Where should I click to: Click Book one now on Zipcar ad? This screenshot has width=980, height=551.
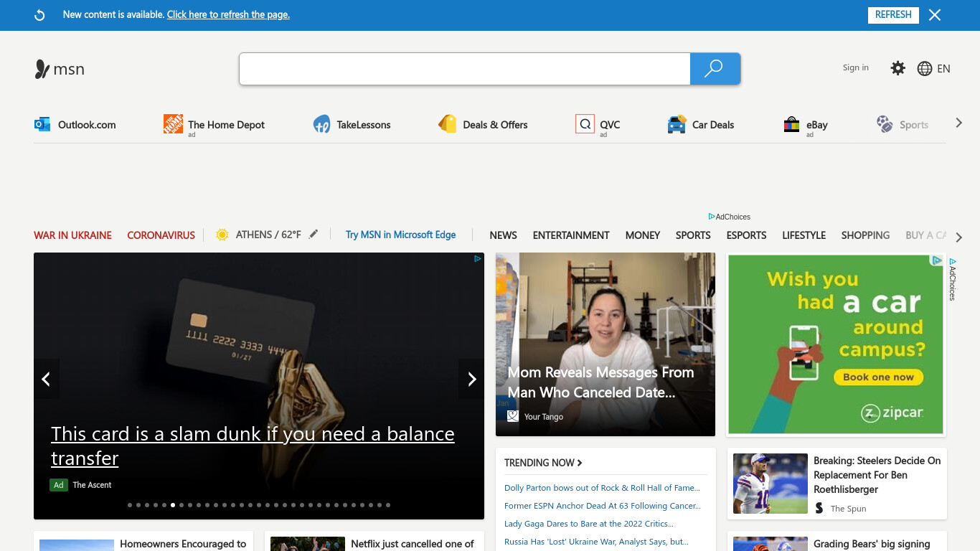click(878, 377)
